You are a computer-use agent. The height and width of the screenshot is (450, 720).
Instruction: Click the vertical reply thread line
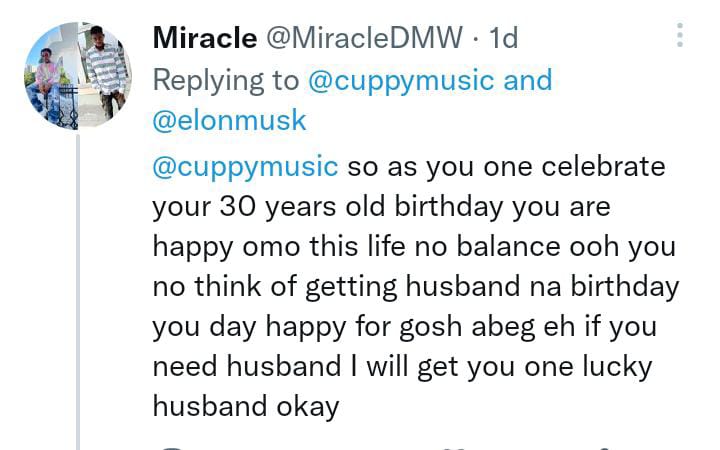78,300
